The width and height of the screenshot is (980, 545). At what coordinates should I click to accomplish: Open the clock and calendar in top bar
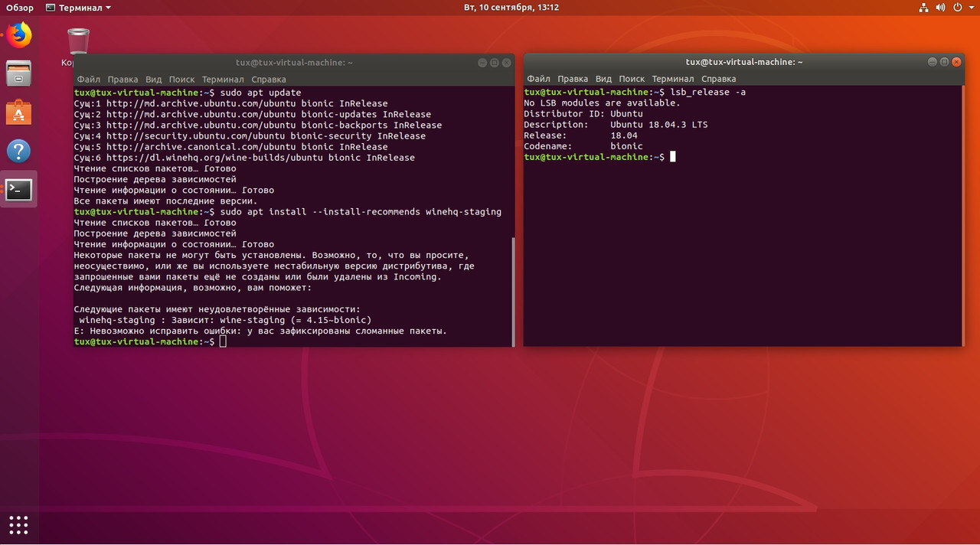511,8
